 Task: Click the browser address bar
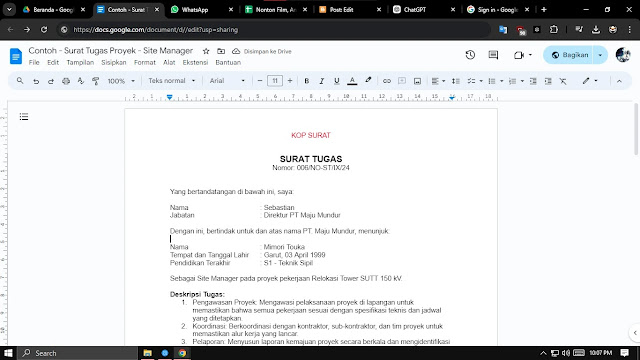[x=273, y=30]
